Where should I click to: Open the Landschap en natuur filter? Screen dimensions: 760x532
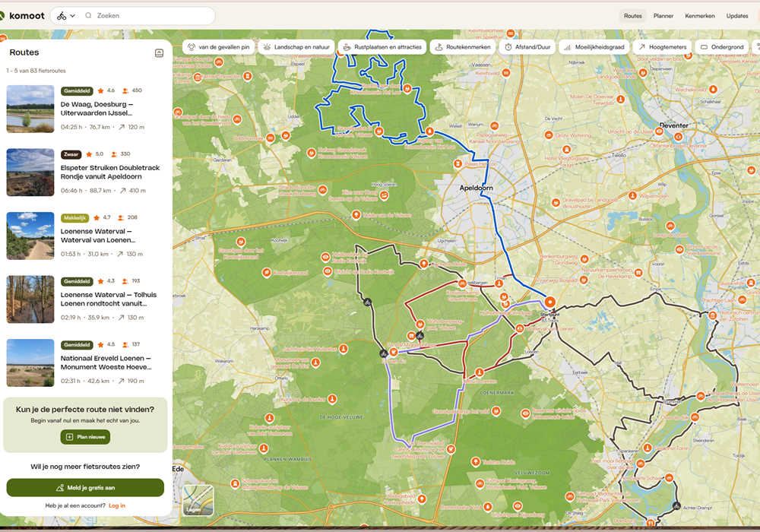click(x=296, y=47)
